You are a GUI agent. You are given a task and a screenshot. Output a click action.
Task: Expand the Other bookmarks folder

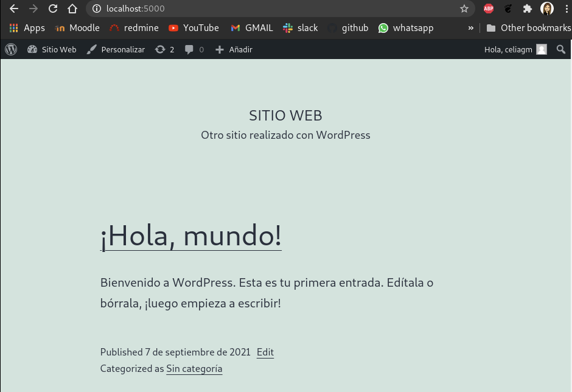tap(528, 27)
